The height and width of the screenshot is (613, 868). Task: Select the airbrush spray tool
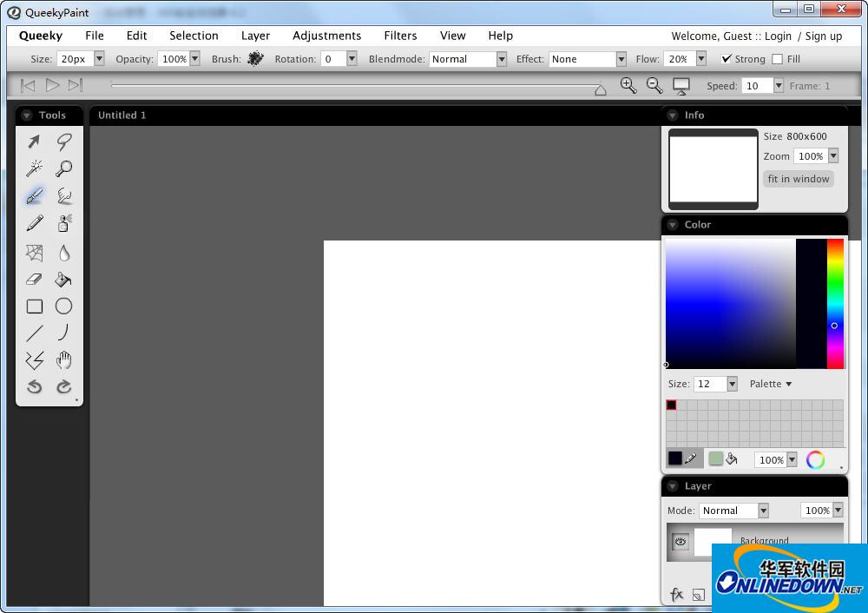tap(63, 224)
